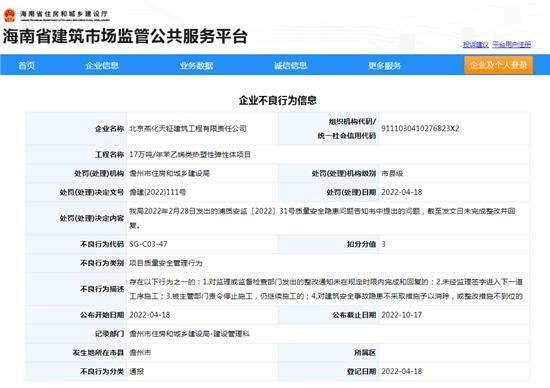This screenshot has width=550, height=388.
Task: Select classification value 通报
Action: click(137, 371)
